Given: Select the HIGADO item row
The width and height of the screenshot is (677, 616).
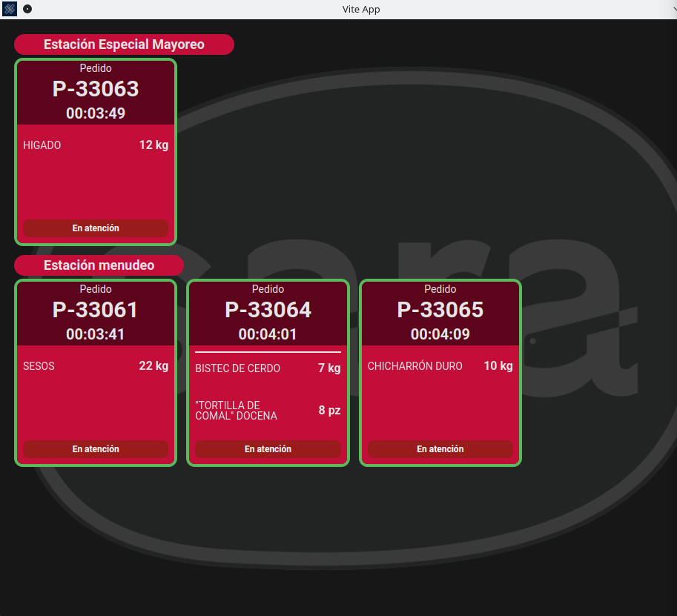Looking at the screenshot, I should click(x=96, y=145).
